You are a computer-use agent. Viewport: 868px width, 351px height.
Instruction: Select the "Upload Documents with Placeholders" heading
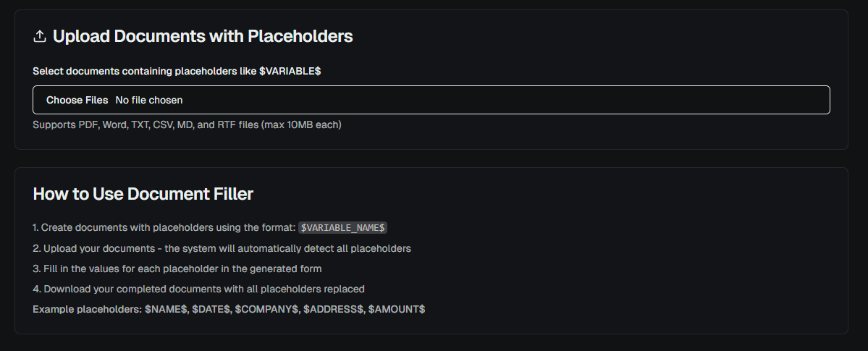[x=203, y=36]
